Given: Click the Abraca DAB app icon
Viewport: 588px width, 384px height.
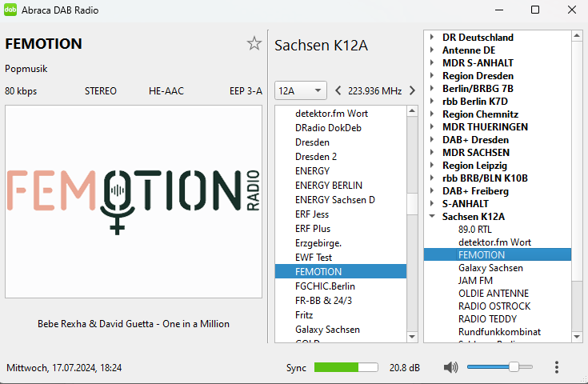Looking at the screenshot, I should [11, 10].
